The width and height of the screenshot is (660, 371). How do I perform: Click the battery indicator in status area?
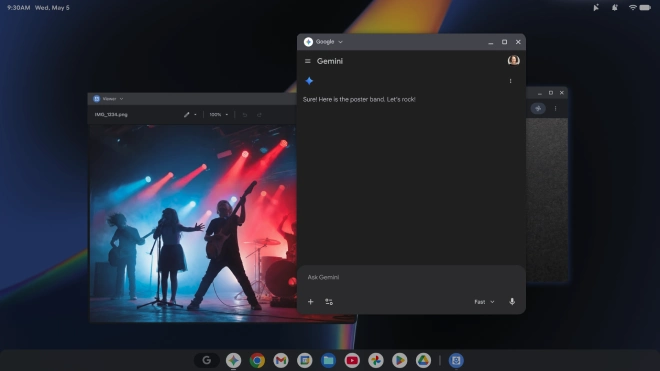pyautogui.click(x=645, y=8)
